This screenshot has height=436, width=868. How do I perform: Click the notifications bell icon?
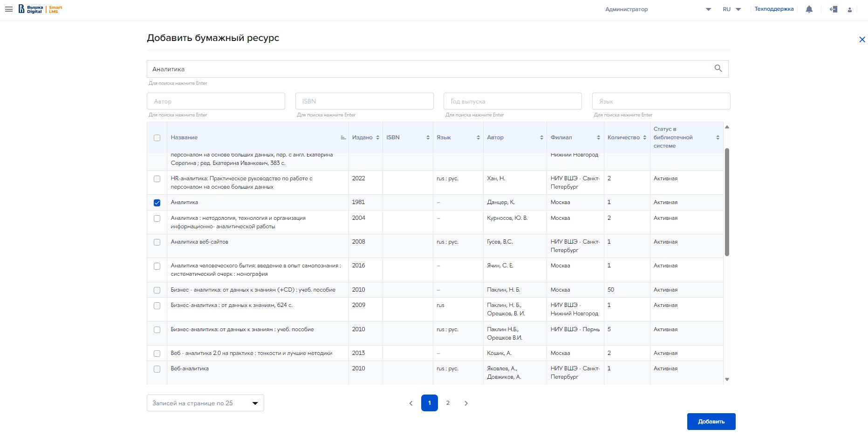tap(809, 9)
